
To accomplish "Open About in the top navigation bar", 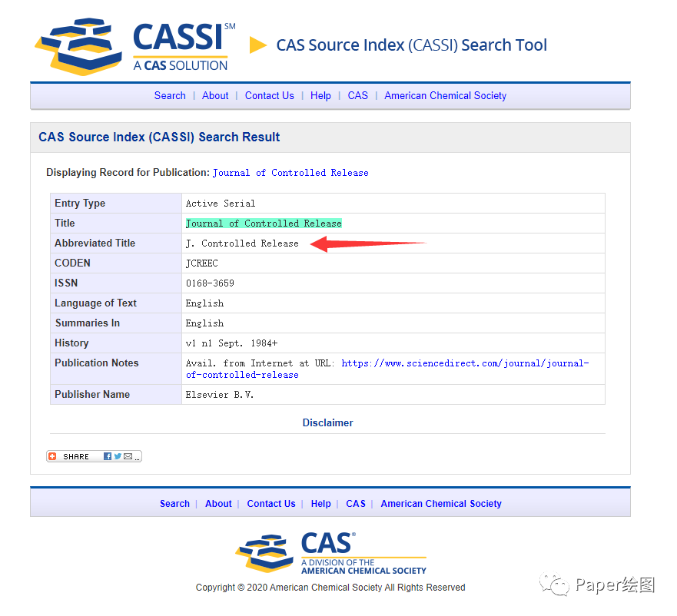I will click(215, 96).
